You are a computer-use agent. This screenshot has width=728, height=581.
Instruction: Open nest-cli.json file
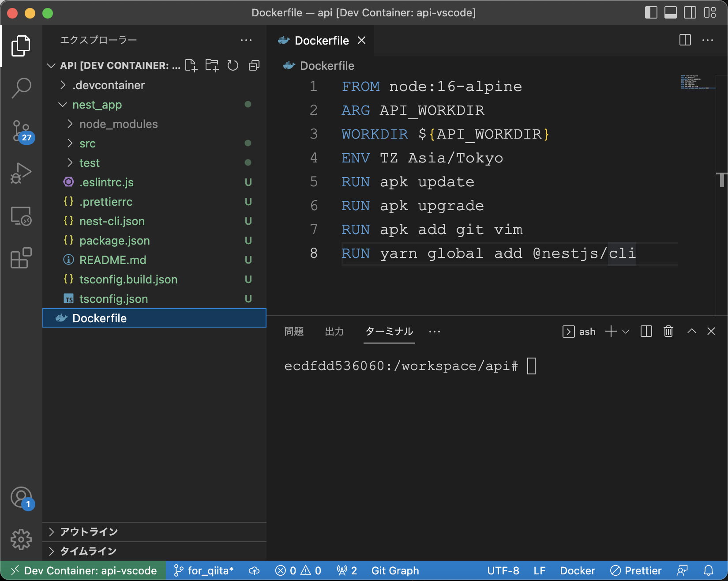[154, 221]
